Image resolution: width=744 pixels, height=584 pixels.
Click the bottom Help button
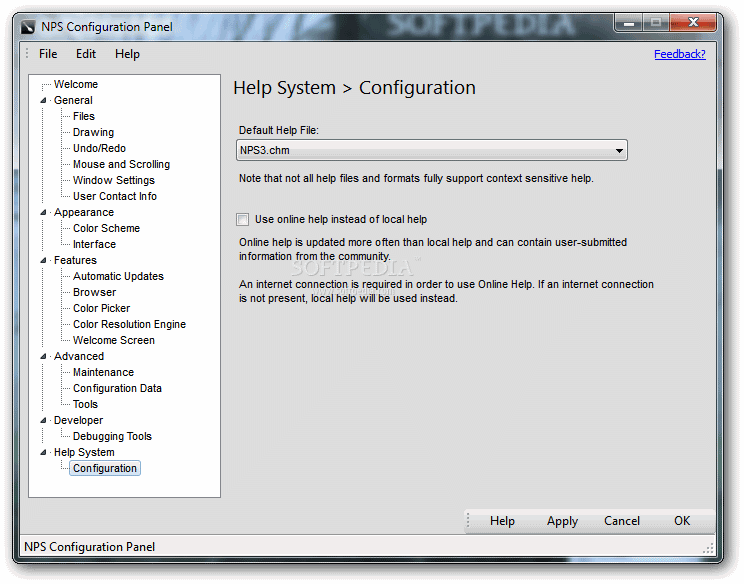point(502,521)
